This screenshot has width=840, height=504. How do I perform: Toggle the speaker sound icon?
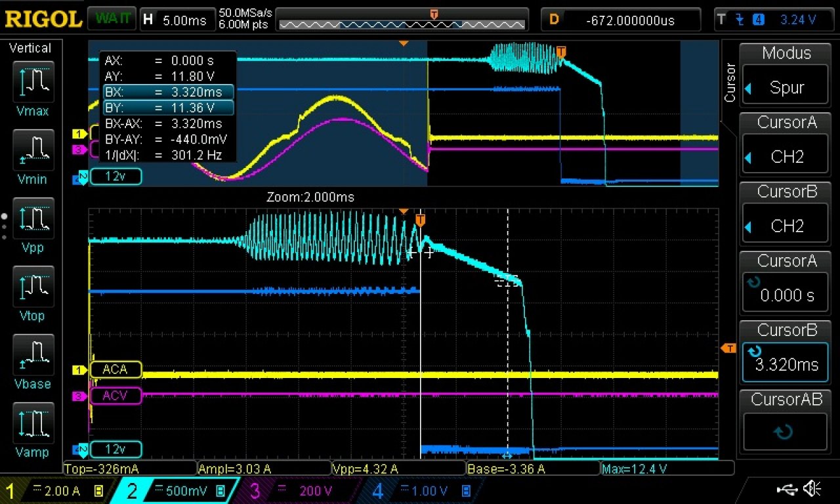812,489
